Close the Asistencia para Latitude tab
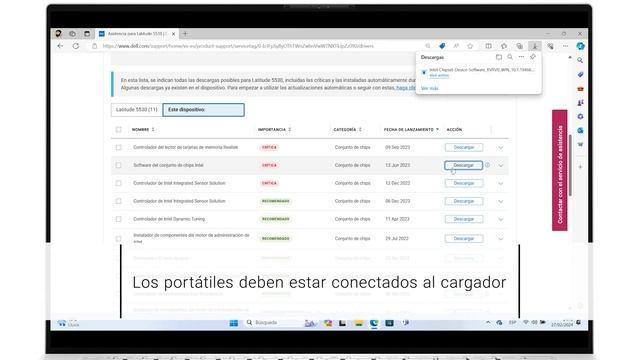The height and width of the screenshot is (360, 640). [x=173, y=34]
